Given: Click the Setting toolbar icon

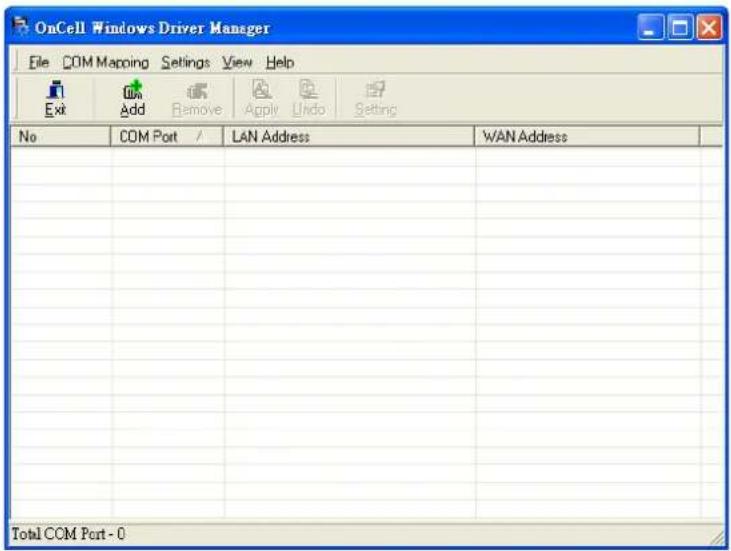Looking at the screenshot, I should [x=375, y=98].
